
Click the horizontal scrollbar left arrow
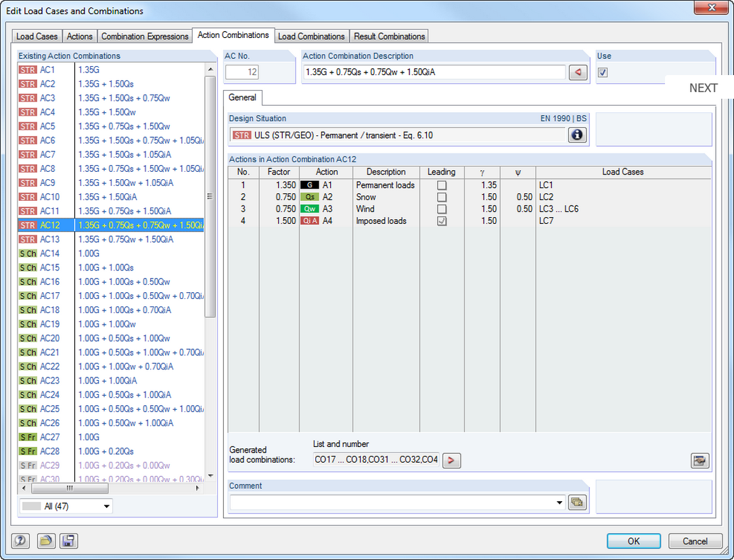point(24,488)
